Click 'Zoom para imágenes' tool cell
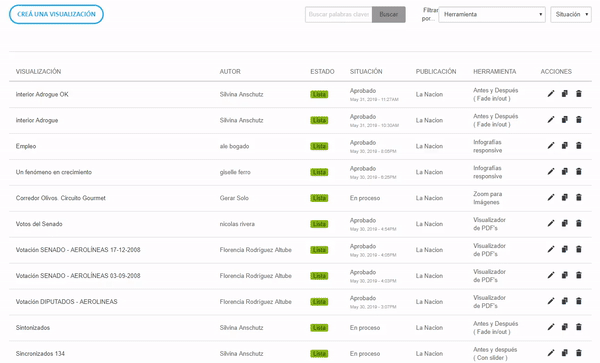This screenshot has height=363, width=600. (488, 198)
